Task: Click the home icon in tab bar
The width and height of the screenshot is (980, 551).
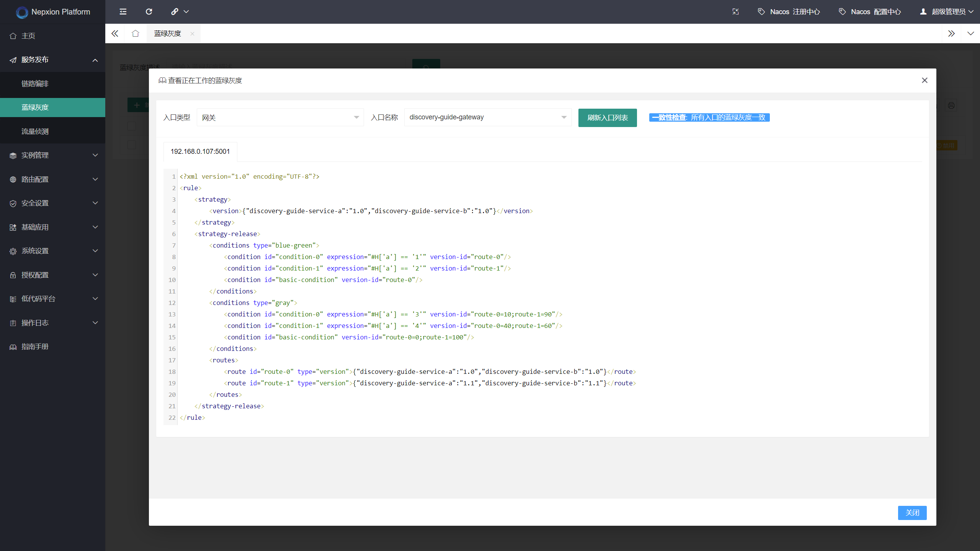Action: pos(135,34)
